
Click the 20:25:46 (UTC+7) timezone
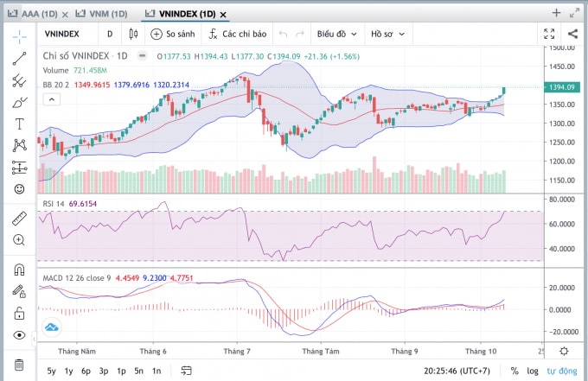457,371
